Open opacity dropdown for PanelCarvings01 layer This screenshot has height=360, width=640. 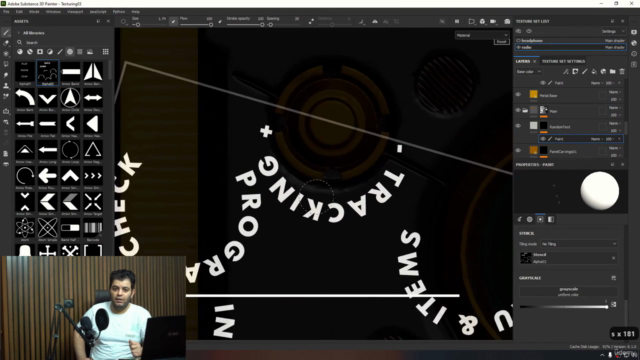pyautogui.click(x=615, y=156)
